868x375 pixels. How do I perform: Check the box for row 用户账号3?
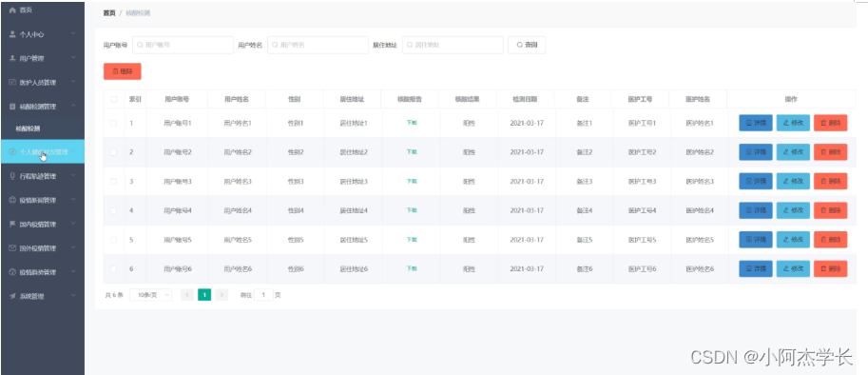coord(114,181)
